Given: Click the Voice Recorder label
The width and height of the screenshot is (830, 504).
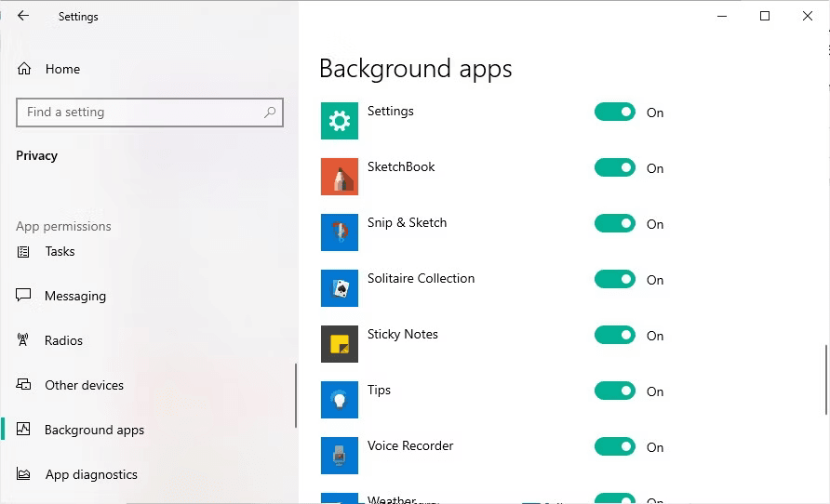Looking at the screenshot, I should pos(410,445).
